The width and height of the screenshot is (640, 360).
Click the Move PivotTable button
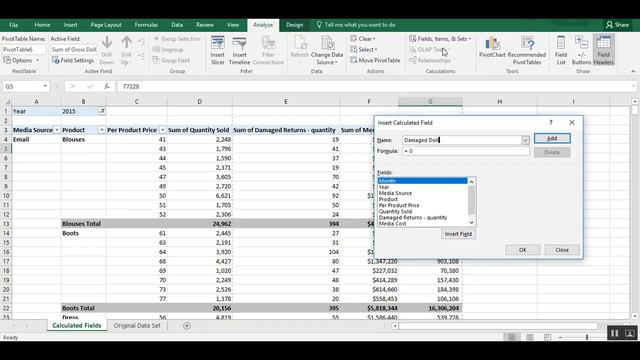coord(375,60)
